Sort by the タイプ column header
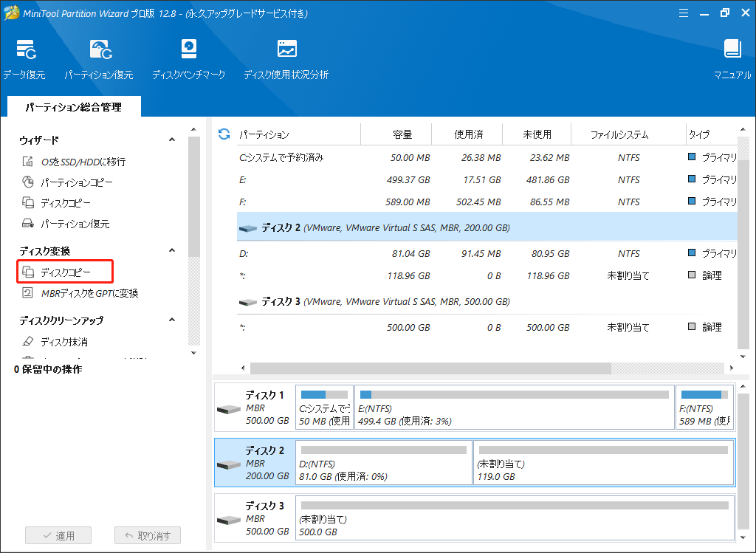756x553 pixels. point(699,134)
